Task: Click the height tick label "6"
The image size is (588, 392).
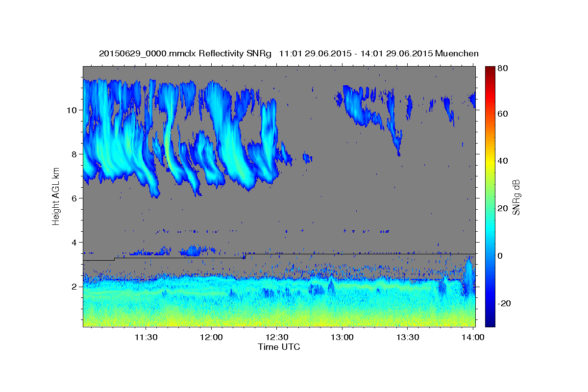Action: tap(74, 198)
